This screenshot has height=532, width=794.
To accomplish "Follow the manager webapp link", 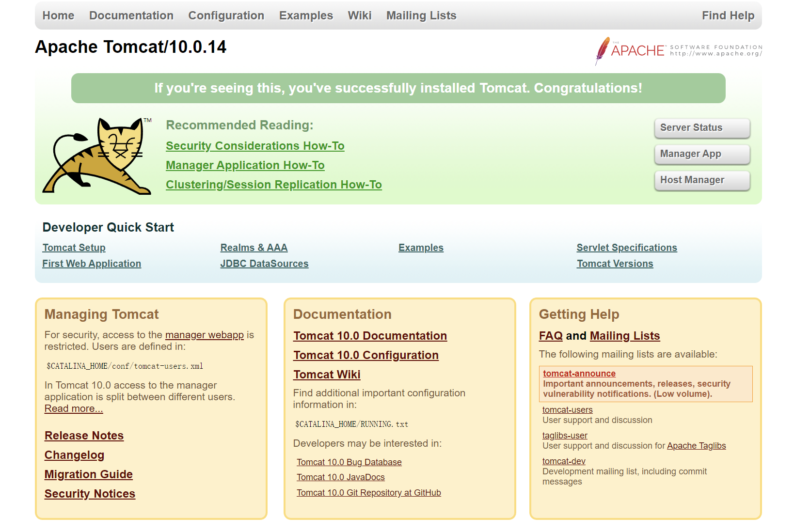I will [205, 335].
